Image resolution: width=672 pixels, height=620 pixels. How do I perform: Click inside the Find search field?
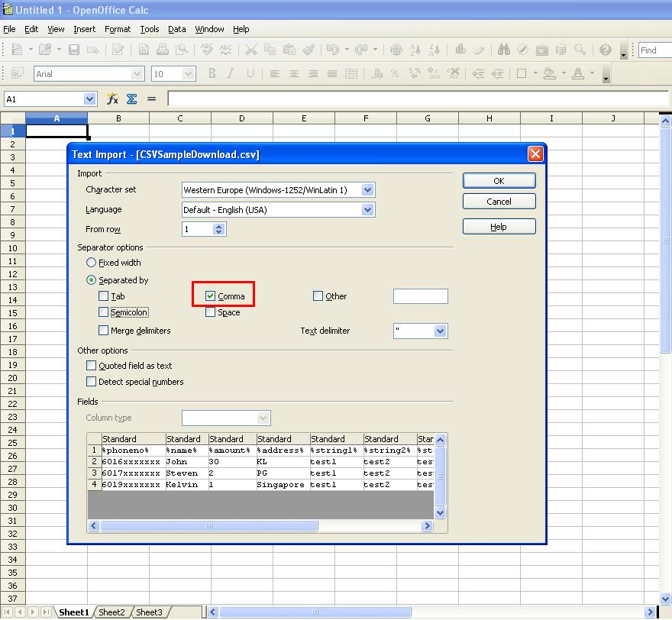pos(655,50)
